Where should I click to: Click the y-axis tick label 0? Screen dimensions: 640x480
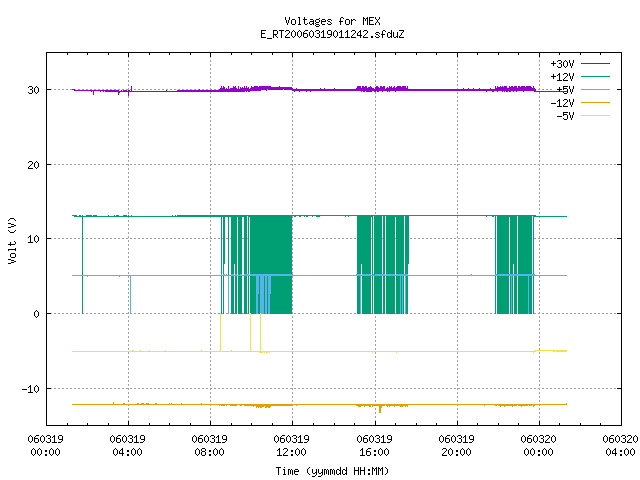[37, 314]
